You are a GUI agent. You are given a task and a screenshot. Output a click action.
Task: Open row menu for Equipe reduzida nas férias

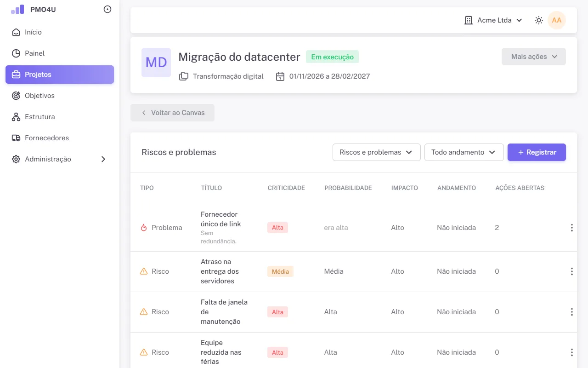[x=571, y=352]
